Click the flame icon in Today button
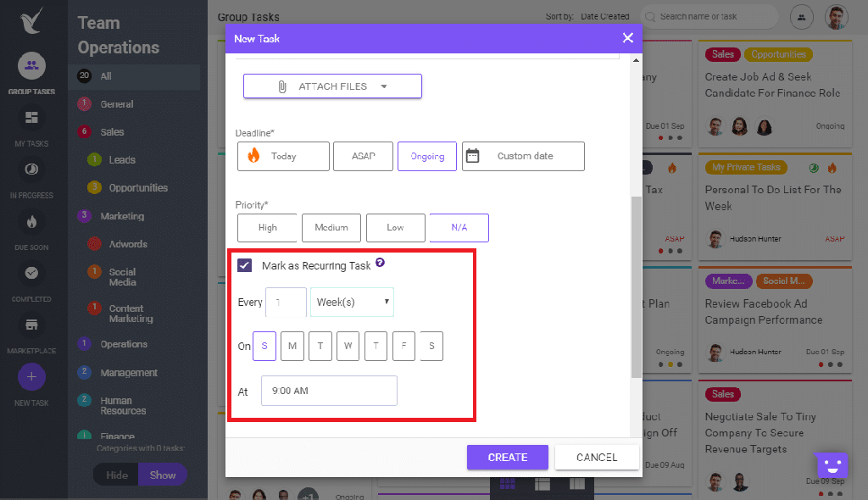This screenshot has width=868, height=500. 253,155
